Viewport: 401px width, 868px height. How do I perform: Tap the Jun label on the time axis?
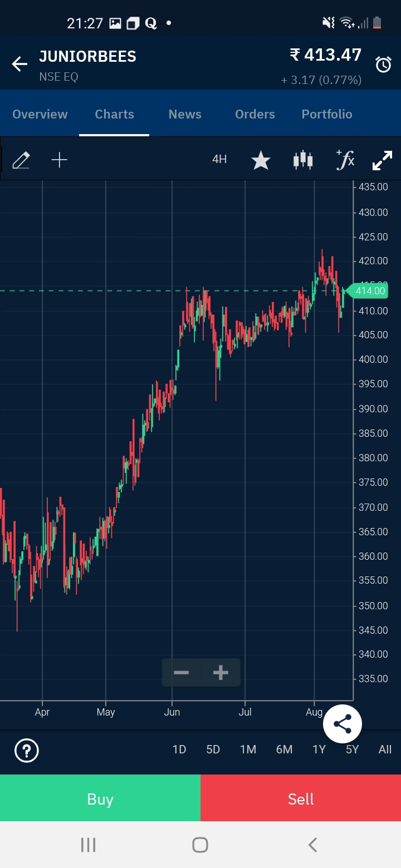point(172,712)
